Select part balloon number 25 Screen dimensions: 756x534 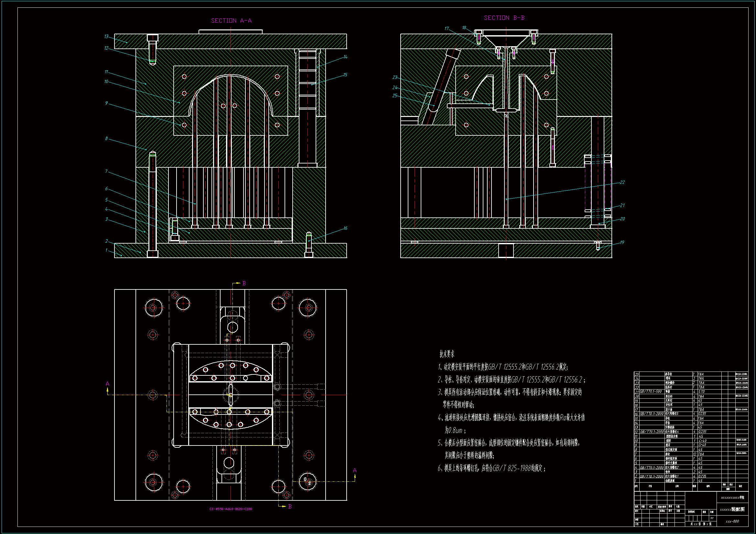(x=394, y=96)
